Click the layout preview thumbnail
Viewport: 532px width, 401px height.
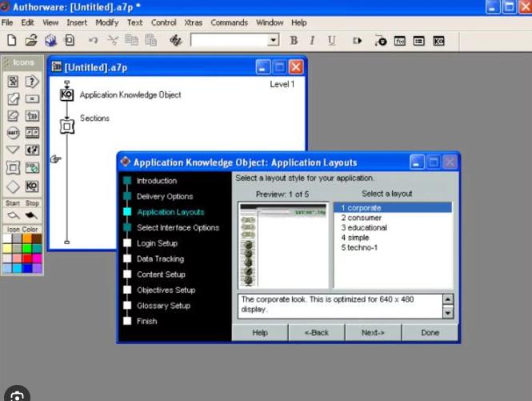coord(283,245)
